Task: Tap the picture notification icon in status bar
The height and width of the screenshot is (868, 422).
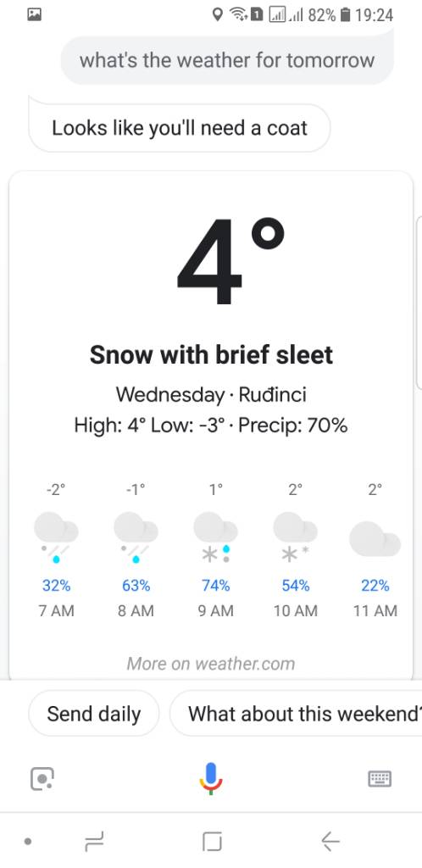Action: click(34, 15)
